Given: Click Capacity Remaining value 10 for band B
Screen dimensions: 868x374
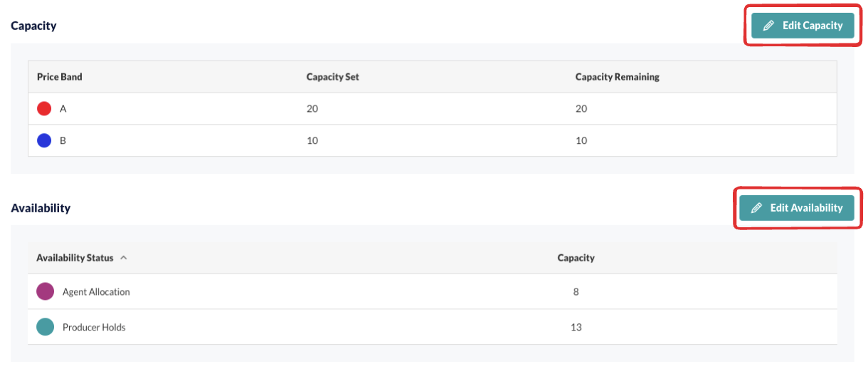Looking at the screenshot, I should tap(581, 140).
